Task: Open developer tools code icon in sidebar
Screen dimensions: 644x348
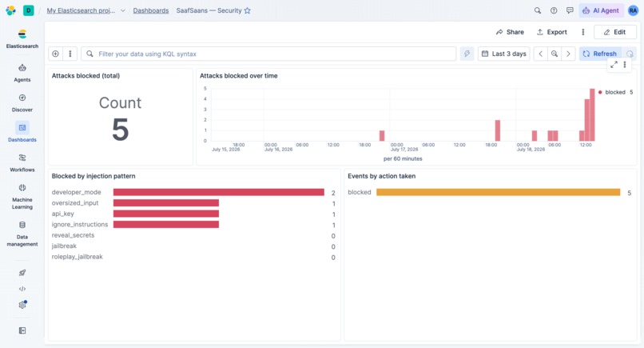Action: coord(22,289)
